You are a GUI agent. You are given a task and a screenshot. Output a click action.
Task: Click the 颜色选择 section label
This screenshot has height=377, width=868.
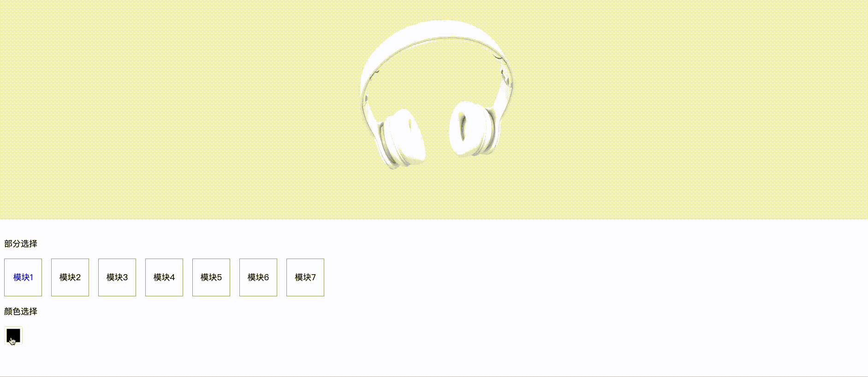click(x=21, y=311)
